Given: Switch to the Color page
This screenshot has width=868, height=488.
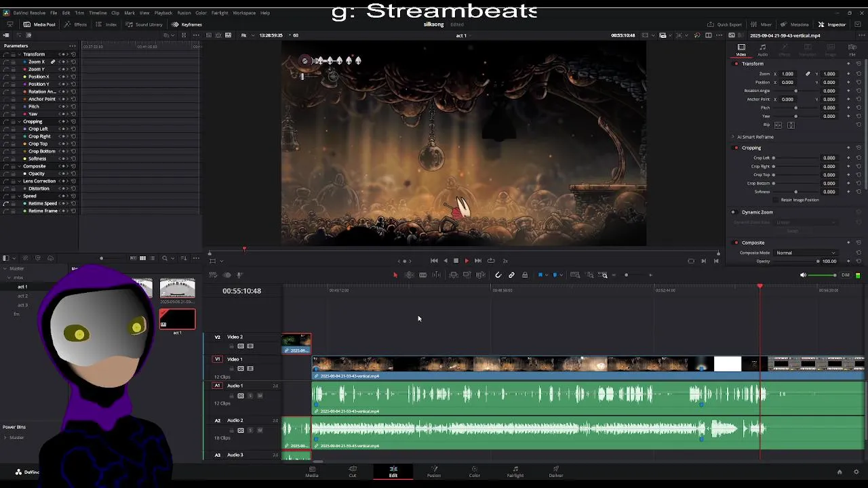Looking at the screenshot, I should 475,471.
